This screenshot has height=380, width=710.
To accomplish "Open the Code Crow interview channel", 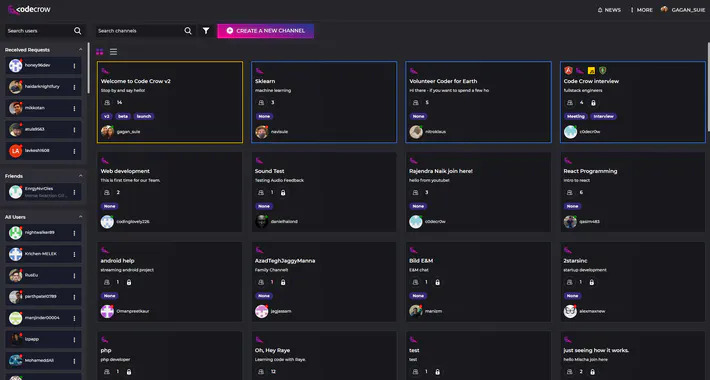I will pyautogui.click(x=633, y=102).
